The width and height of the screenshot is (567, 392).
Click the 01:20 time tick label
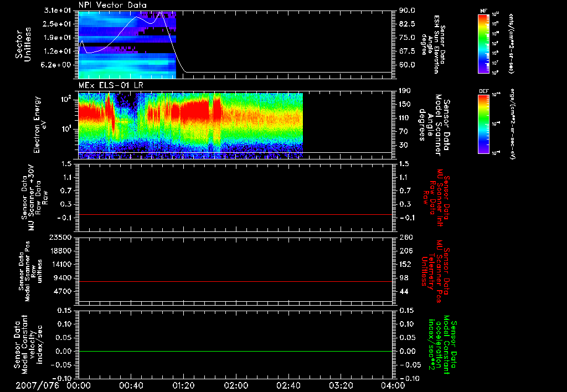point(183,385)
